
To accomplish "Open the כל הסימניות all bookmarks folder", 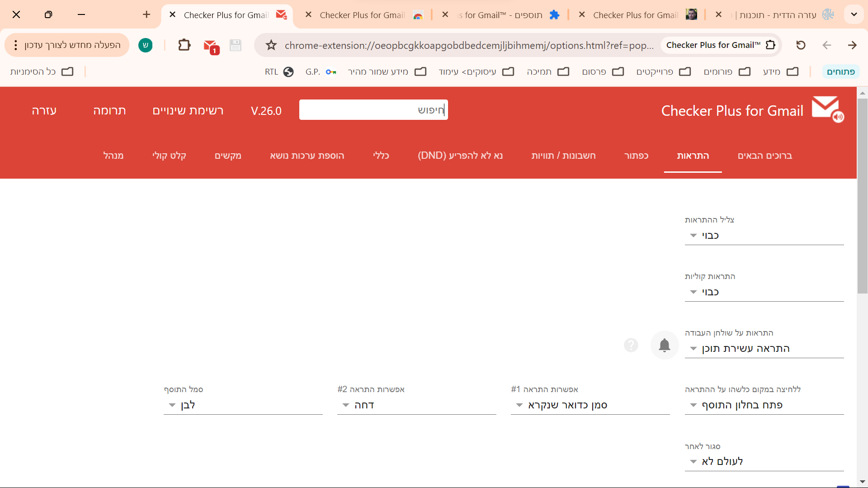I will click(x=42, y=72).
